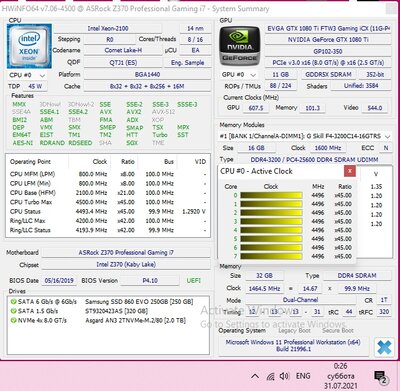
Task: Click the UEFI indicator next to BIOS version
Action: tap(194, 281)
